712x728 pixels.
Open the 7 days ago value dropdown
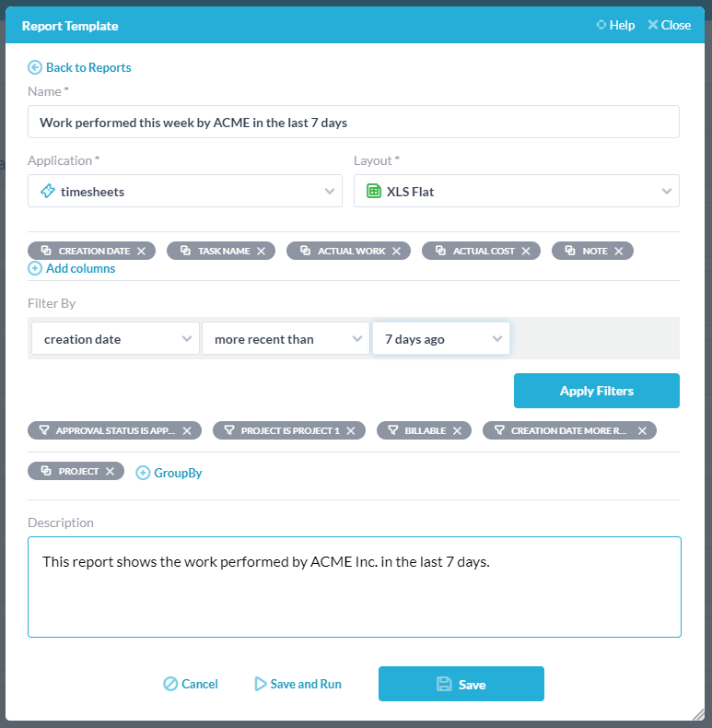[441, 338]
